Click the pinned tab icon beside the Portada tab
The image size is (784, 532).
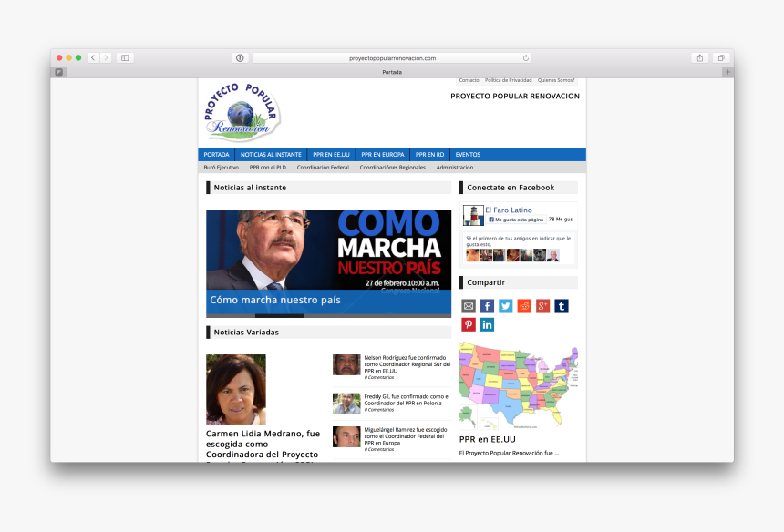pyautogui.click(x=59, y=72)
